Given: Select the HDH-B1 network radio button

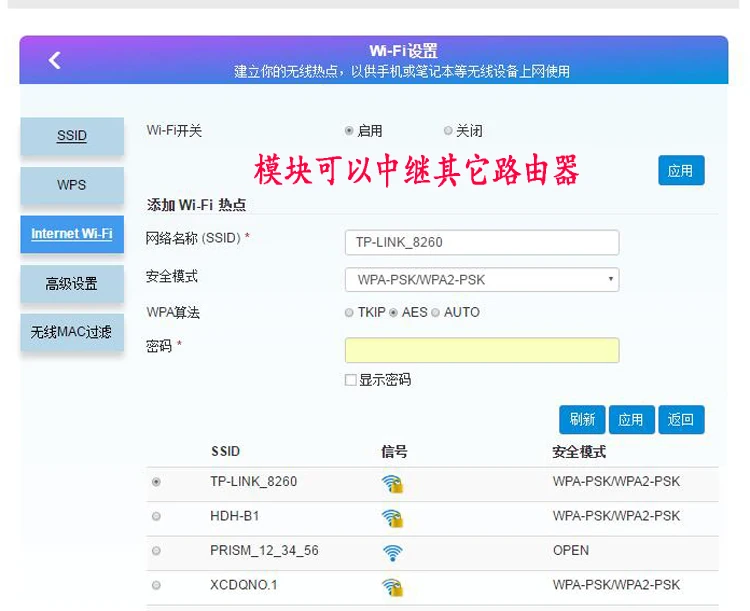Looking at the screenshot, I should [156, 516].
